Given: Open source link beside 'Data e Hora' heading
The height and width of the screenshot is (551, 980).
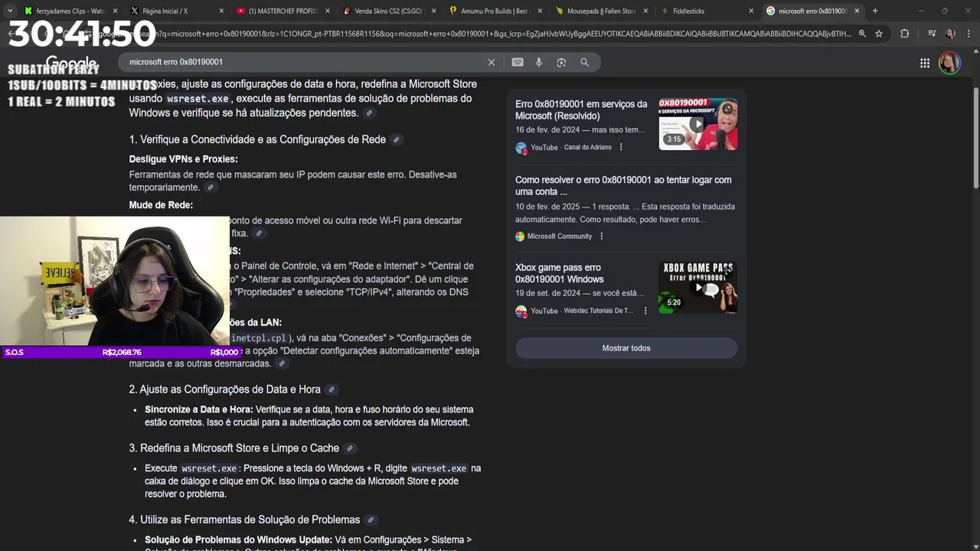Looking at the screenshot, I should coord(331,390).
